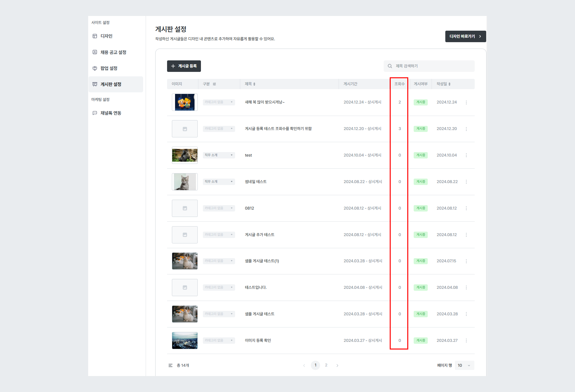The image size is (575, 392).
Task: Click period 2024.10.04 - 상시게시
Action: 363,155
